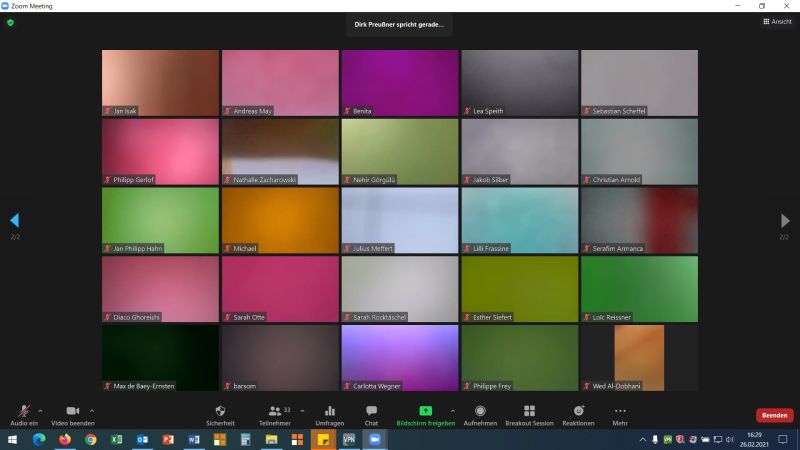
Task: Open the Ansicht view menu
Action: point(776,21)
